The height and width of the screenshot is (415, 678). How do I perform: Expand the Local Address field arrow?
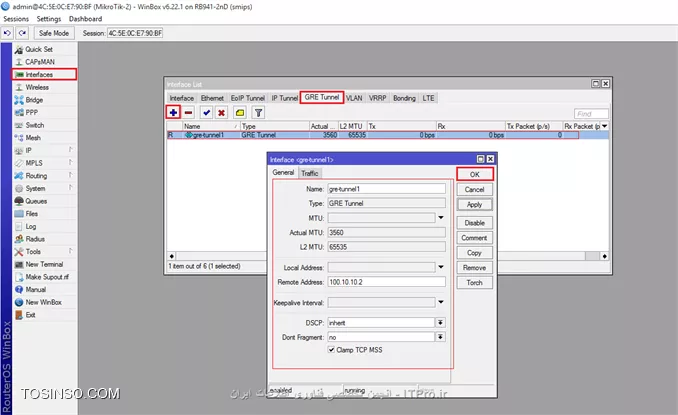[x=441, y=267]
